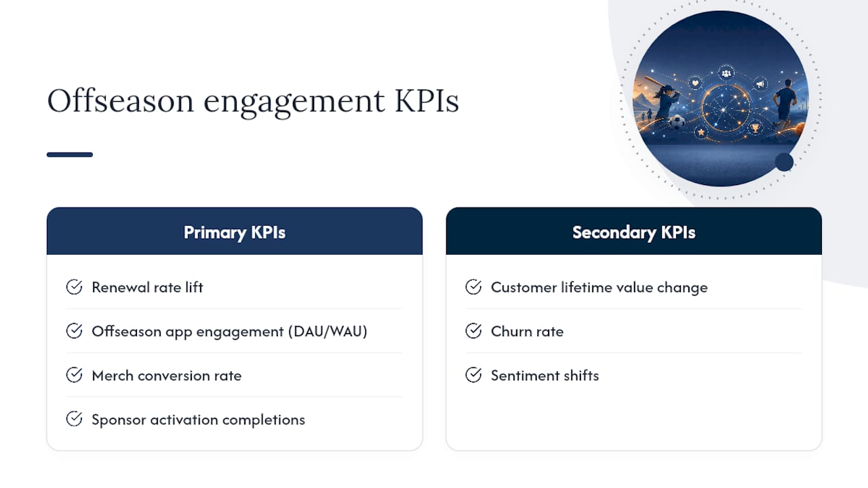Click the check icon next to Offseason app engagement

click(74, 331)
